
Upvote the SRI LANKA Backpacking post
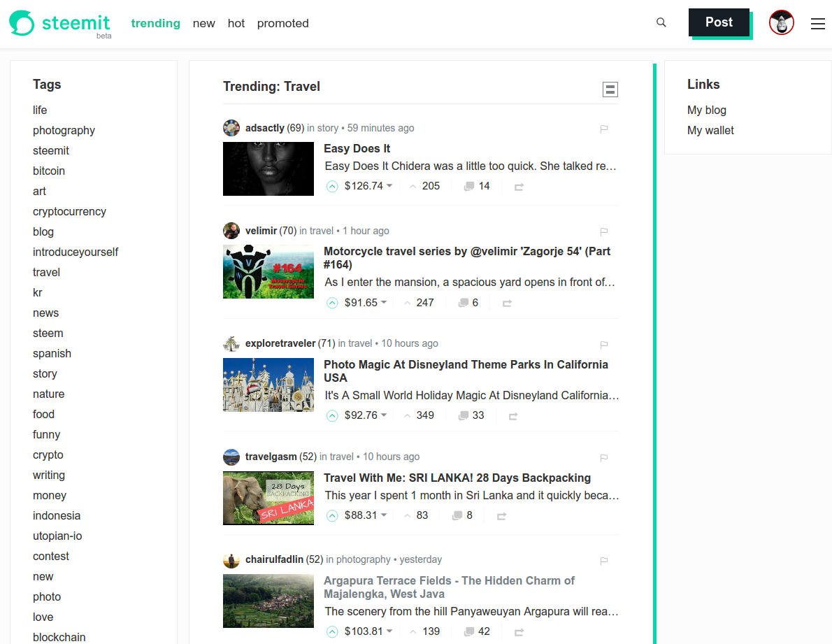coord(332,515)
